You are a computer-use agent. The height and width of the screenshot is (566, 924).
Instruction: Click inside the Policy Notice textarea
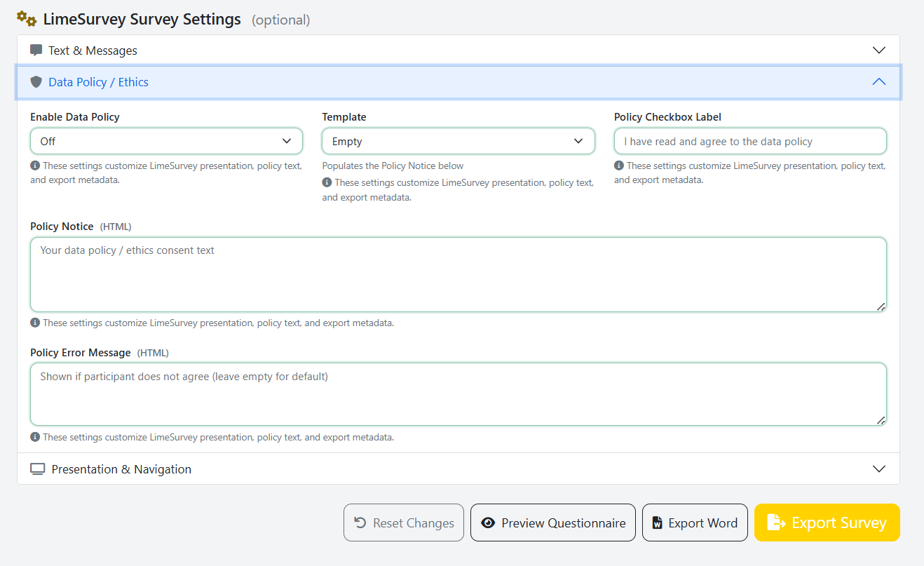pyautogui.click(x=458, y=274)
